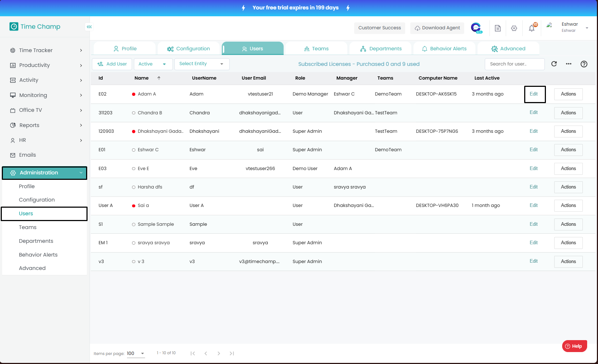Click the Search for user field
This screenshot has height=364, width=598.
click(x=514, y=64)
